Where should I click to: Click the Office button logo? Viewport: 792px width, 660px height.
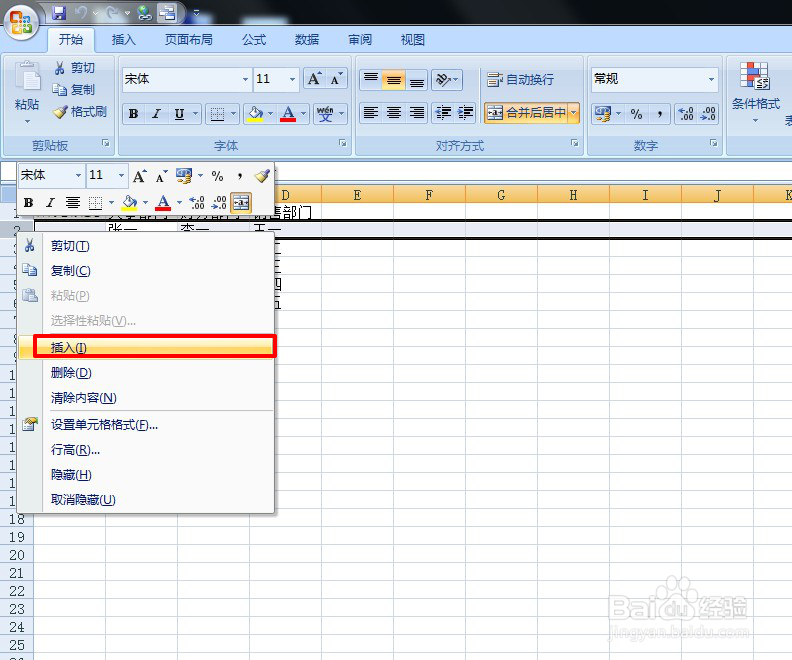coord(21,22)
